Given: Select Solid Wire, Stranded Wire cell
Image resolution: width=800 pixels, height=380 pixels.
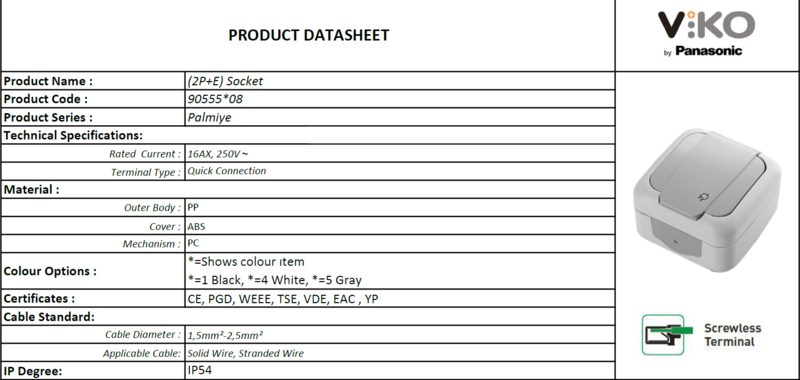Looking at the screenshot, I should point(400,353).
